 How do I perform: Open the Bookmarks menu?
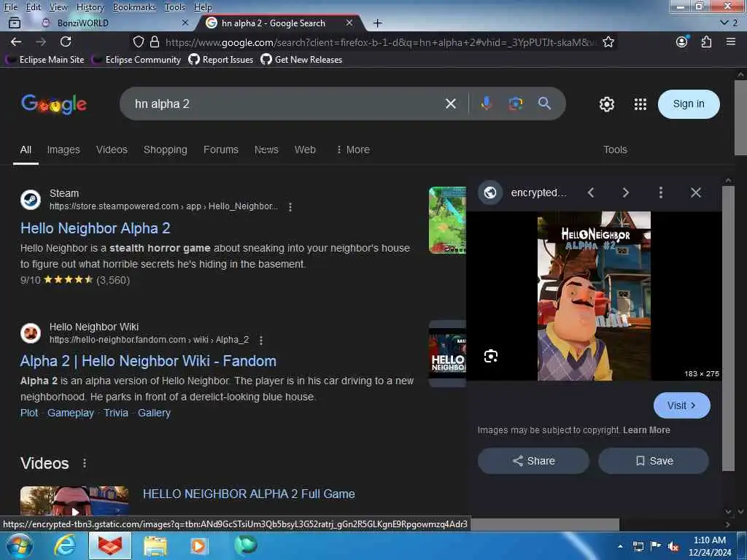coord(134,7)
